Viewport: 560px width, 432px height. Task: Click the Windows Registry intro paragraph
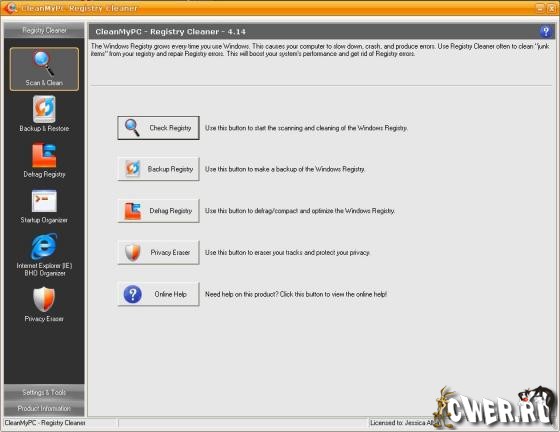pos(320,50)
